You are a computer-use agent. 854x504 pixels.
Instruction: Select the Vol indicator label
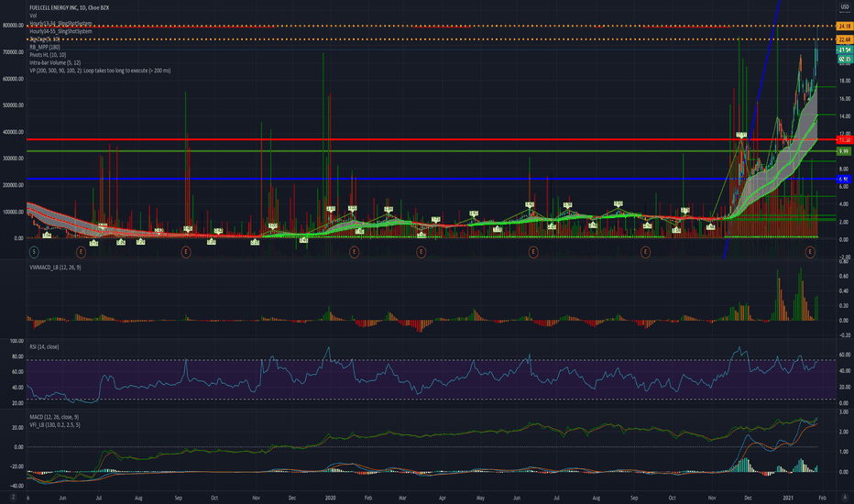[x=33, y=16]
